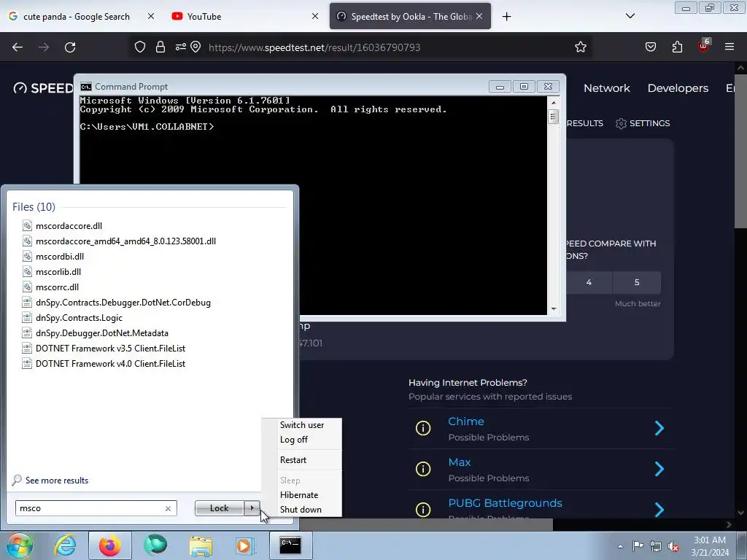The height and width of the screenshot is (560, 747).
Task: Select the Speedtest by Ookla tab
Action: click(410, 17)
